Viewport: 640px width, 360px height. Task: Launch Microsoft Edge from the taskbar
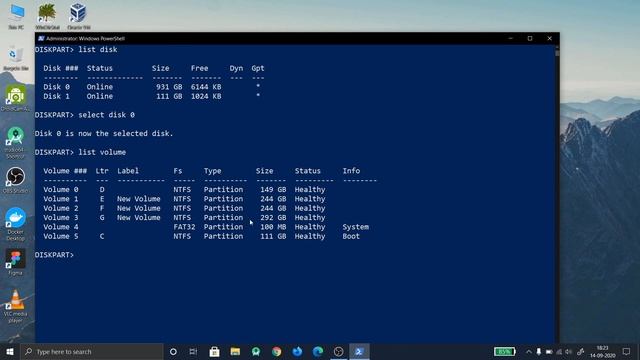tap(318, 351)
